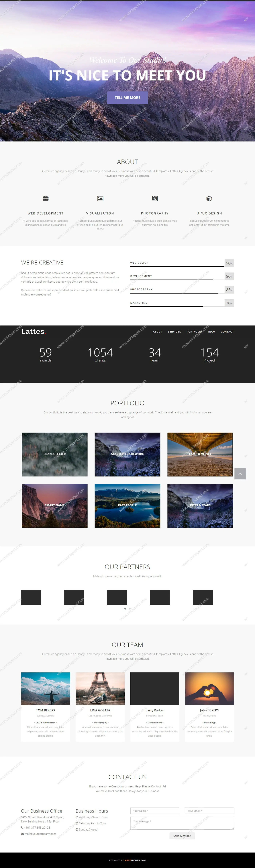Click the UI/UX Design cube icon

(x=209, y=198)
